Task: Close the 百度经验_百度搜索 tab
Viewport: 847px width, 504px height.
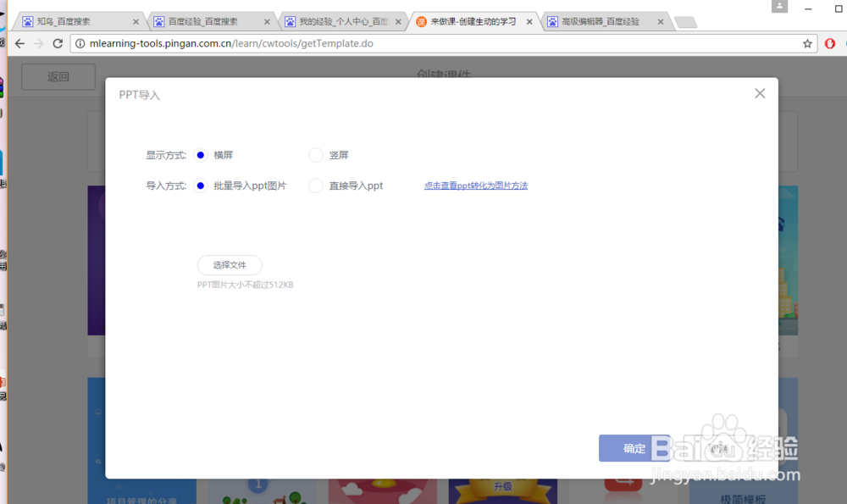Action: 267,22
